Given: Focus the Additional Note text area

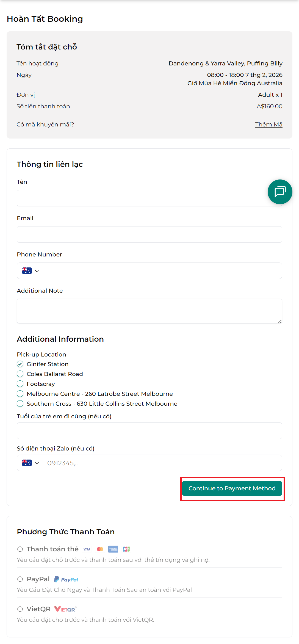Looking at the screenshot, I should coord(149,311).
